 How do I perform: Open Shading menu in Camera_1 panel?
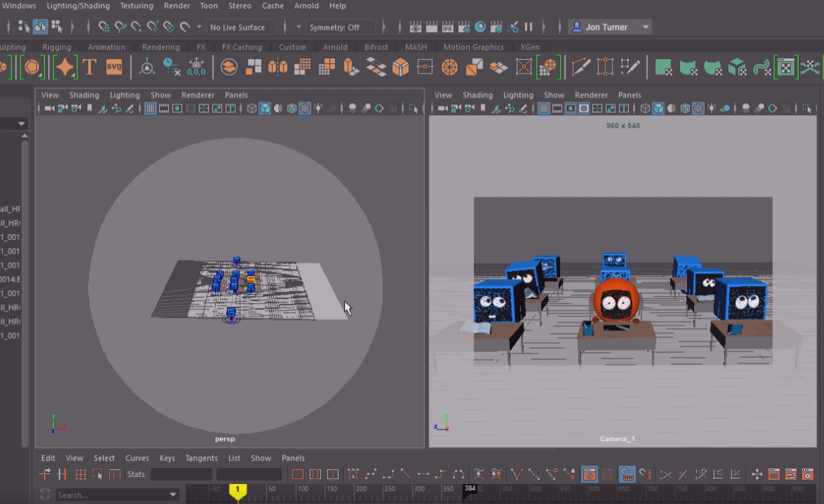[477, 95]
